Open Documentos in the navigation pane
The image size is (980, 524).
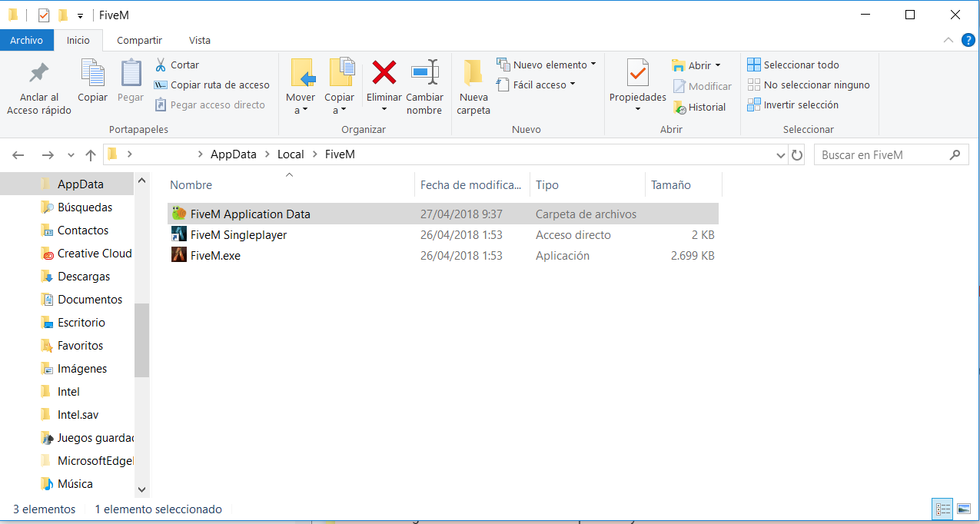coord(89,300)
